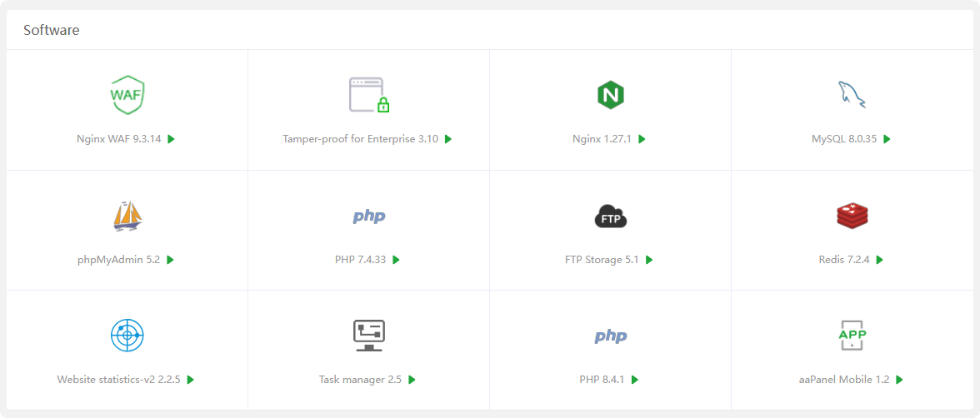Open the FTP Storage cloud icon
Image resolution: width=980 pixels, height=418 pixels.
(x=610, y=216)
